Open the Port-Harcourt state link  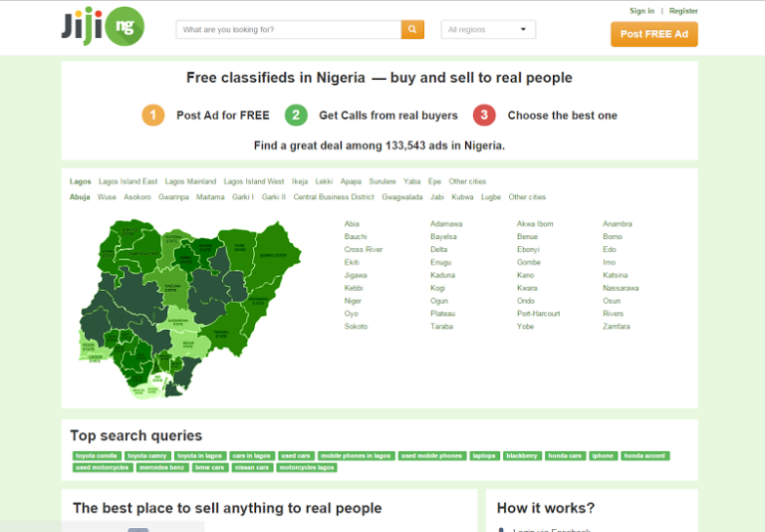click(538, 313)
